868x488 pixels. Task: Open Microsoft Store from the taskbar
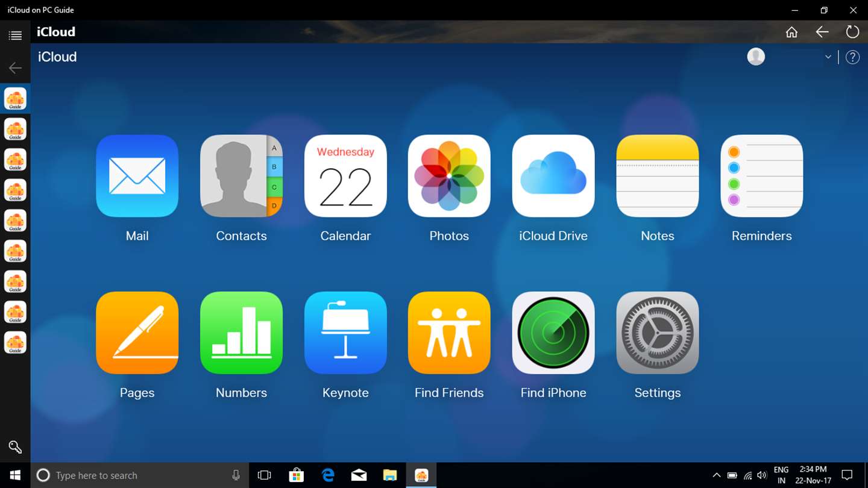click(x=296, y=475)
